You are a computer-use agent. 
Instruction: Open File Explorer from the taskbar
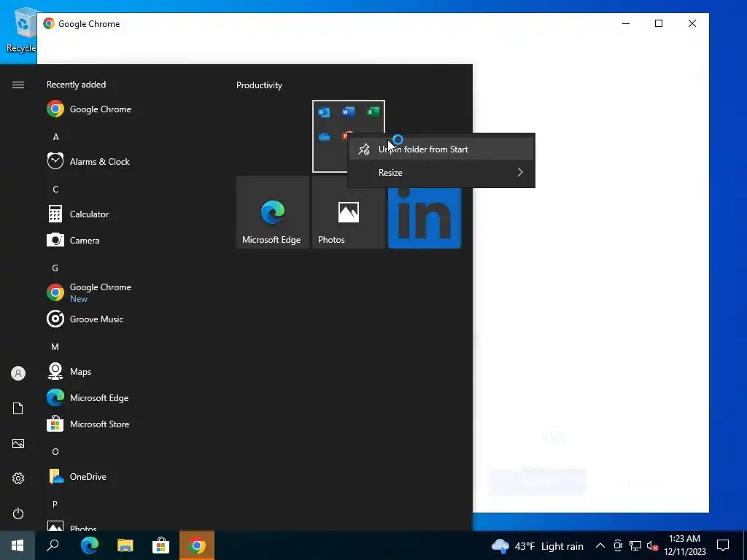tap(125, 545)
